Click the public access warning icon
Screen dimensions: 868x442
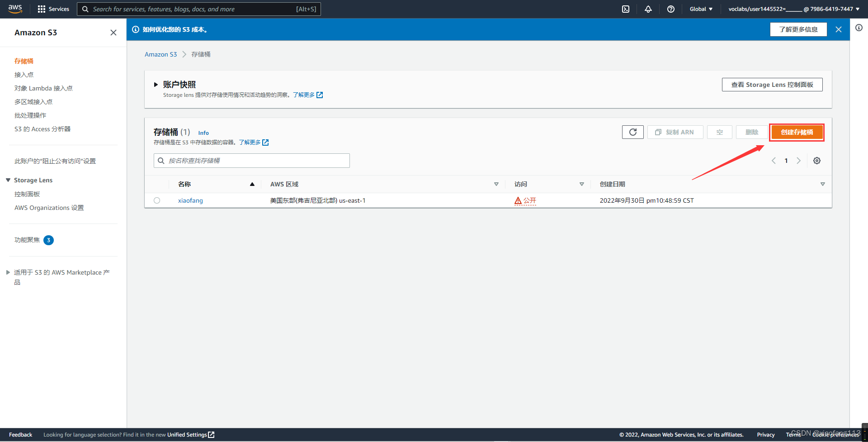pos(518,200)
